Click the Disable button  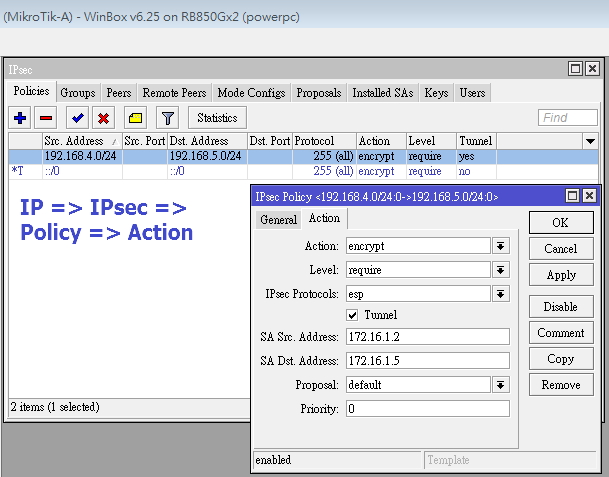[561, 306]
